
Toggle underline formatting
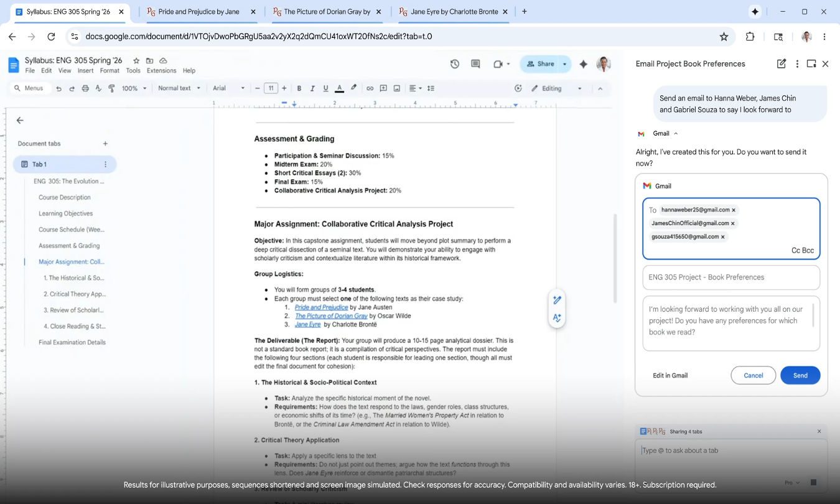[325, 88]
